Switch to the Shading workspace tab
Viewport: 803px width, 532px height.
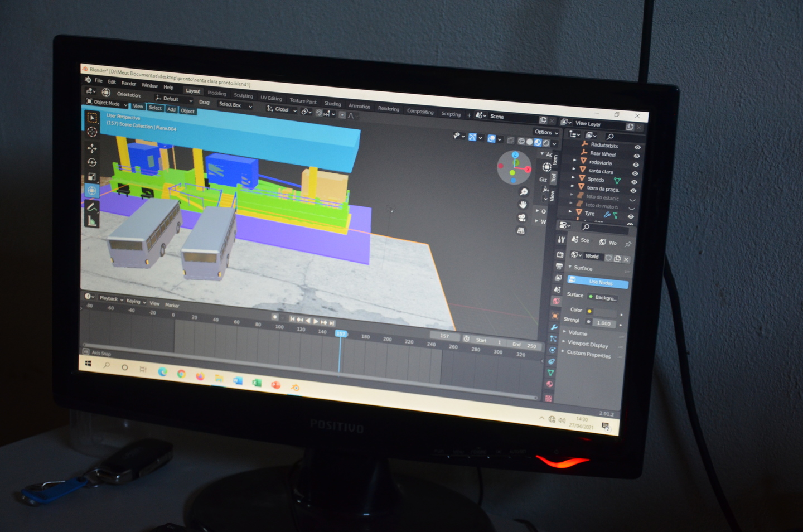point(332,104)
